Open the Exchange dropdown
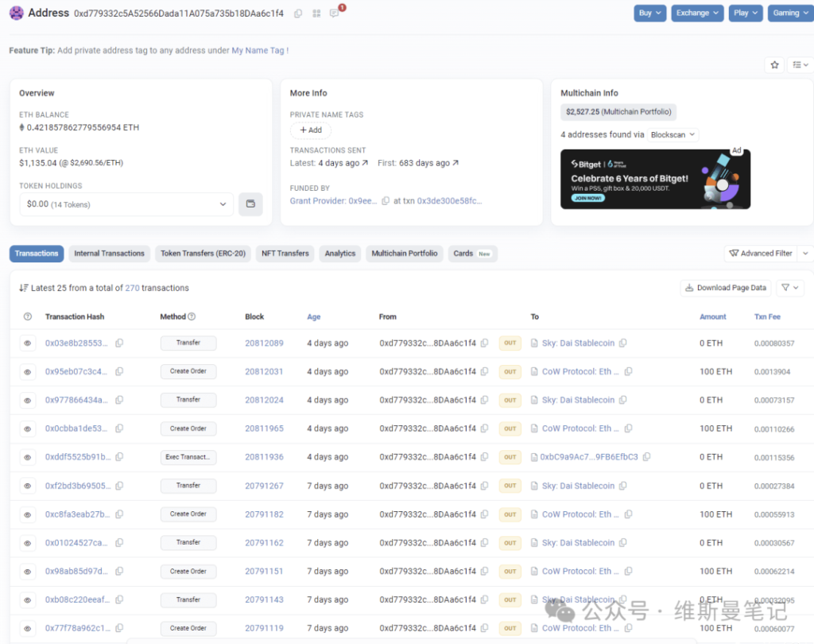This screenshot has width=814, height=644. (x=697, y=13)
